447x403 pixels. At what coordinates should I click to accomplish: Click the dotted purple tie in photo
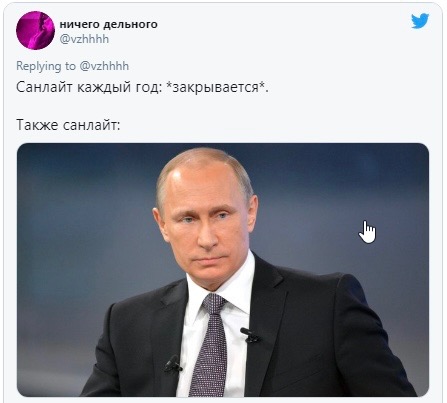[211, 345]
